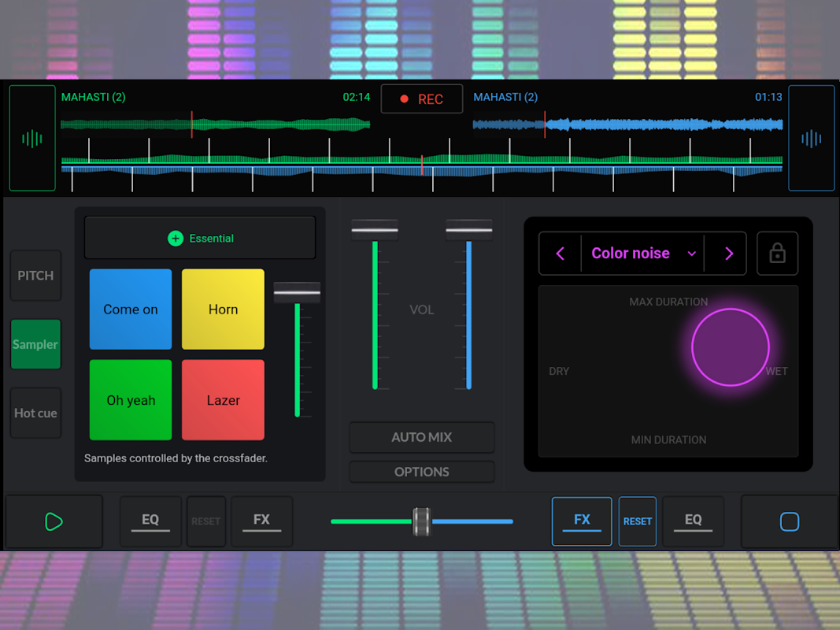Click the green plus icon beside Essential
Image resolution: width=840 pixels, height=630 pixels.
coord(176,238)
